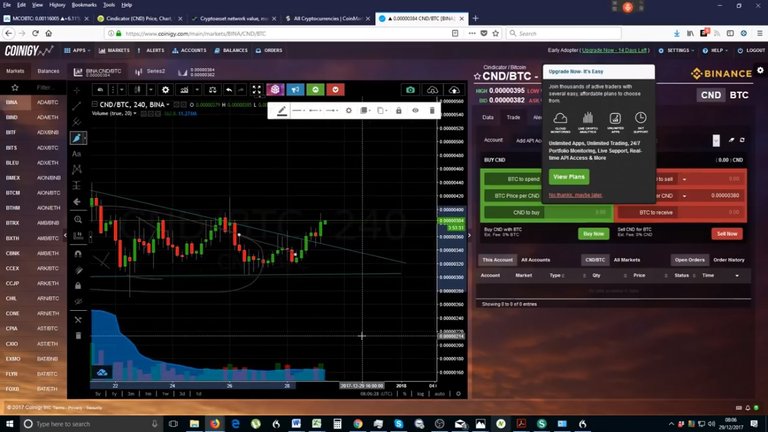Click No thanks, maybe later link
Image resolution: width=768 pixels, height=432 pixels.
576,195
